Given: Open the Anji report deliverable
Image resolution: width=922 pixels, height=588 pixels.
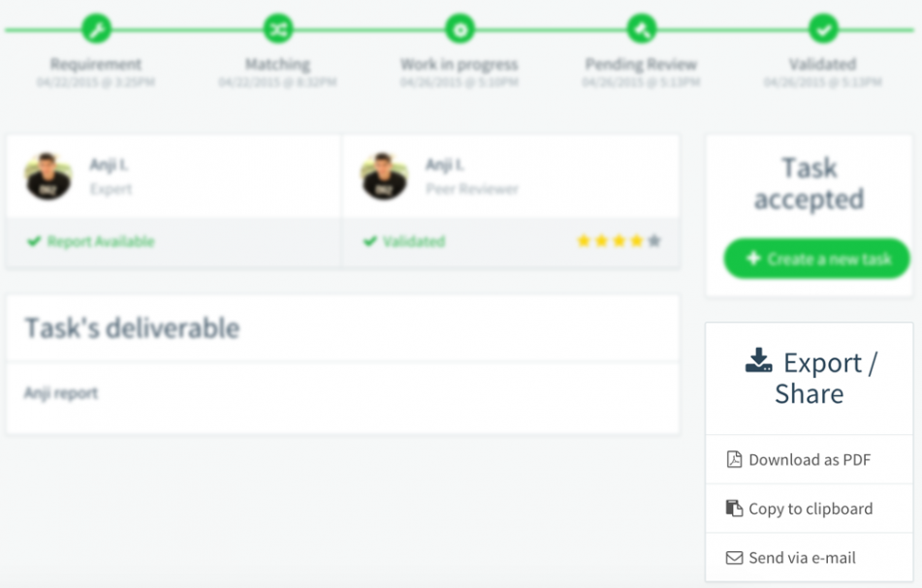Looking at the screenshot, I should [x=61, y=393].
